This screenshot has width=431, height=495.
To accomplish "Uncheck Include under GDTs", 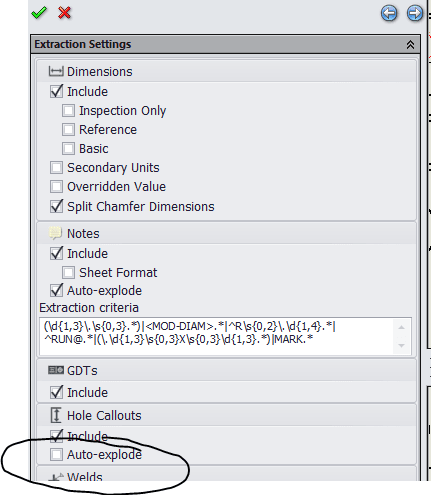I will pyautogui.click(x=56, y=392).
